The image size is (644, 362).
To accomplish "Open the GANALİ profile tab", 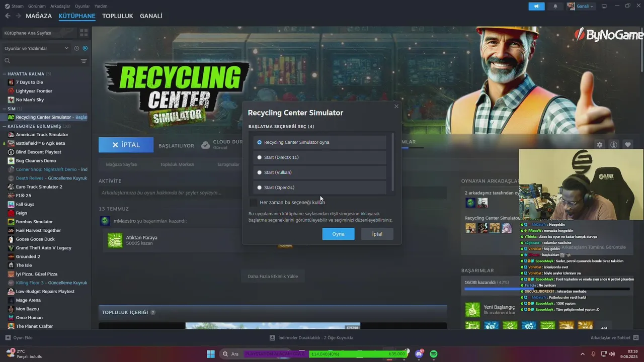I will coord(151,16).
